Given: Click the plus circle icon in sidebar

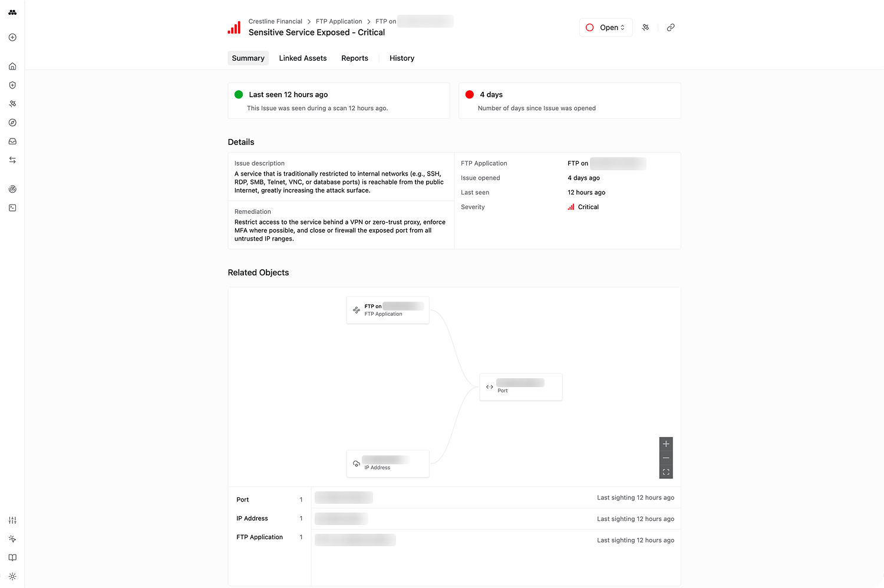Looking at the screenshot, I should [x=12, y=37].
